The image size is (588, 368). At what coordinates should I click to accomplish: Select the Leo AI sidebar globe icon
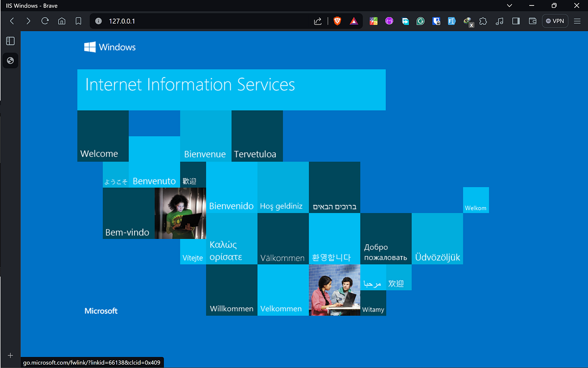(x=10, y=60)
